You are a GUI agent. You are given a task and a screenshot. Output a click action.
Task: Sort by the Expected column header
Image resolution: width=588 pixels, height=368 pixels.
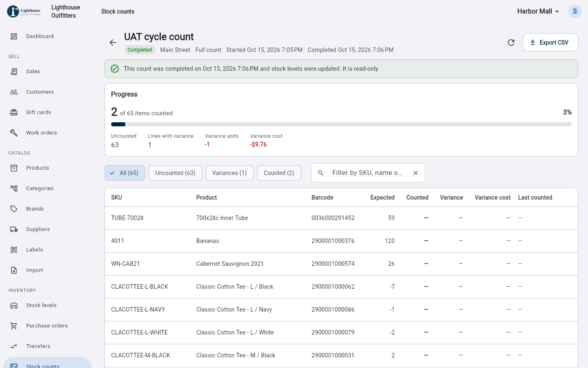coord(382,197)
